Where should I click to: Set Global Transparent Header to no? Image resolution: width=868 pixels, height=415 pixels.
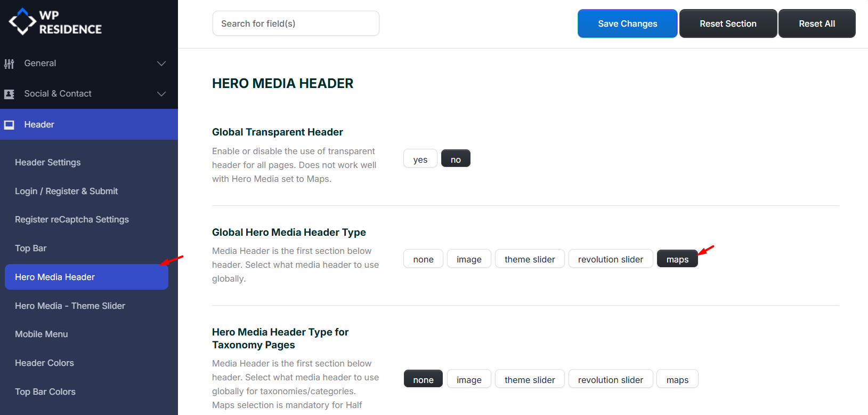tap(456, 159)
